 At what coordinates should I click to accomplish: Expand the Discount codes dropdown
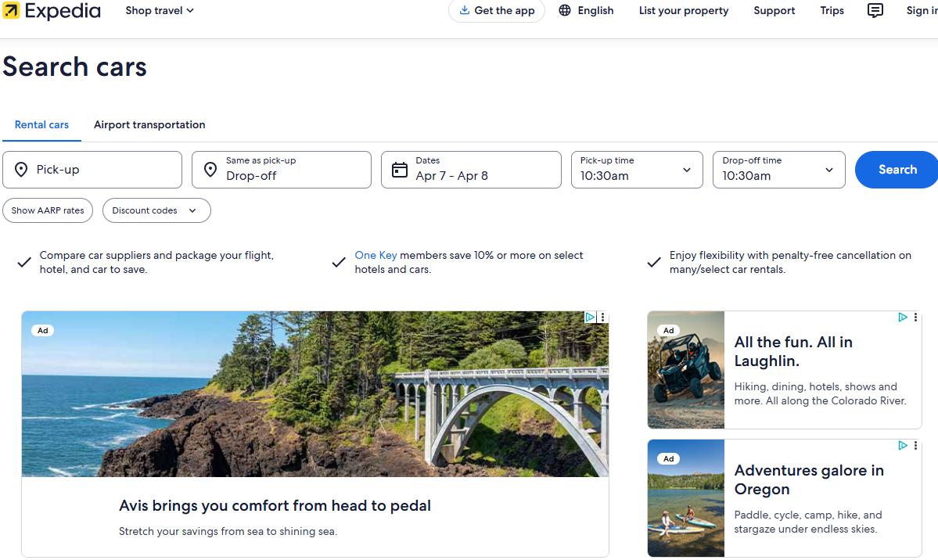pyautogui.click(x=156, y=210)
